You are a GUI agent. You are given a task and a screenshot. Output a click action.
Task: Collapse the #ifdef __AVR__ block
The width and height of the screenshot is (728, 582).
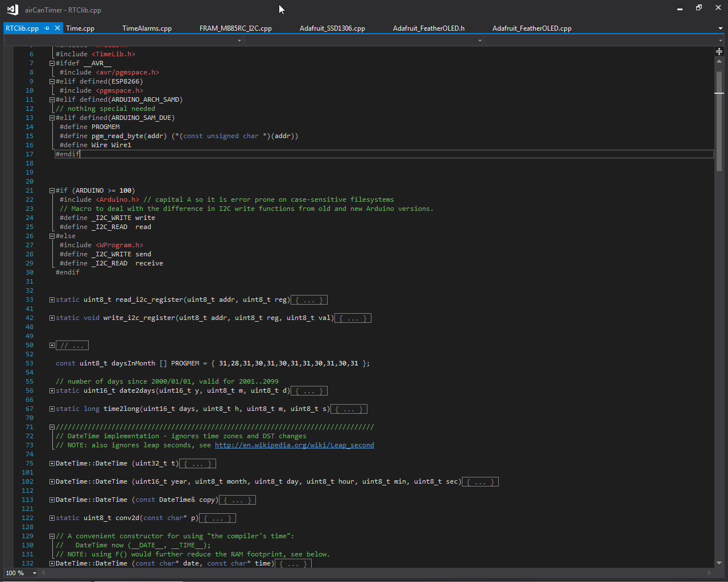point(52,63)
